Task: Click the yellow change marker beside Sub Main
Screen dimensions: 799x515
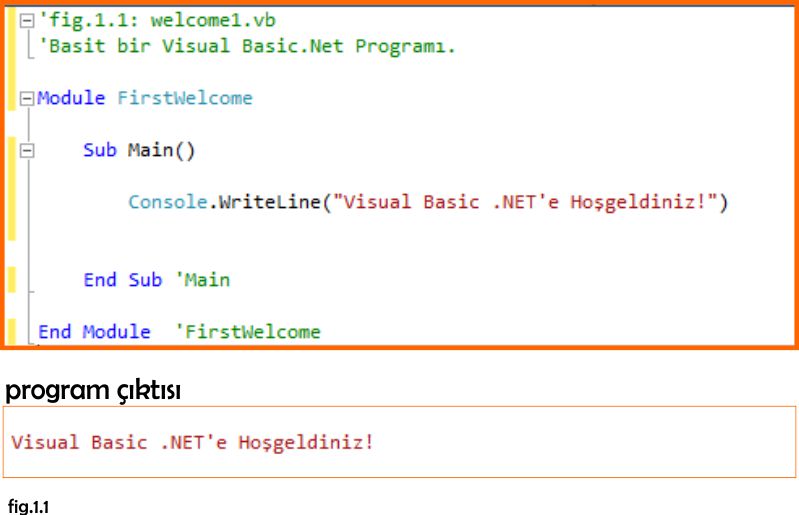Action: click(x=11, y=188)
